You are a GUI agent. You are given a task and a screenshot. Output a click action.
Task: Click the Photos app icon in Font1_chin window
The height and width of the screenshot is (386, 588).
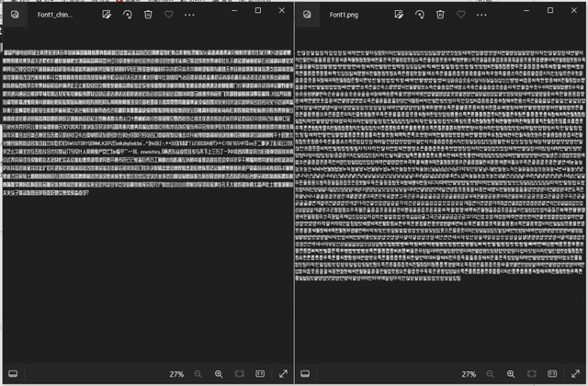[x=15, y=15]
